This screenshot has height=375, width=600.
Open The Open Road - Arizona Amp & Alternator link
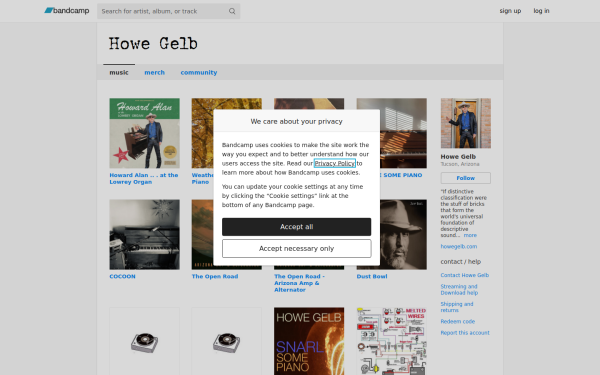[x=299, y=283]
